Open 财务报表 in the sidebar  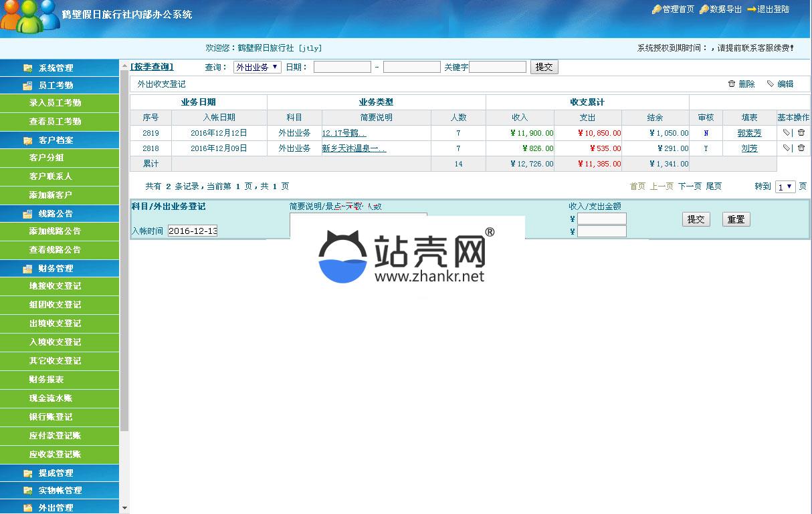pos(47,380)
